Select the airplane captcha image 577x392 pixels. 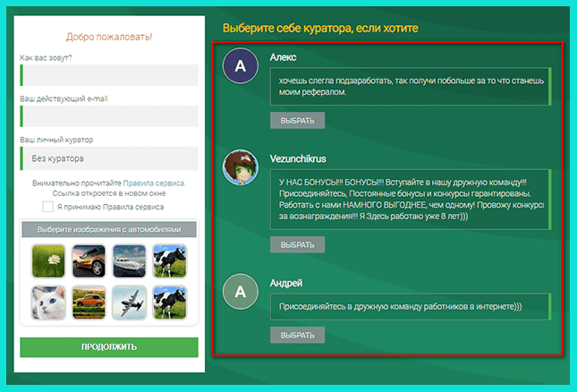coord(128,303)
